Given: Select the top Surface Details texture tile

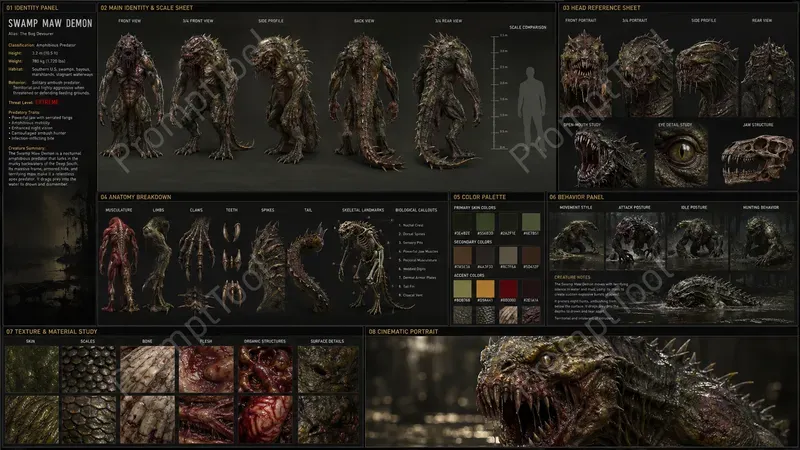Looking at the screenshot, I should pyautogui.click(x=328, y=369).
